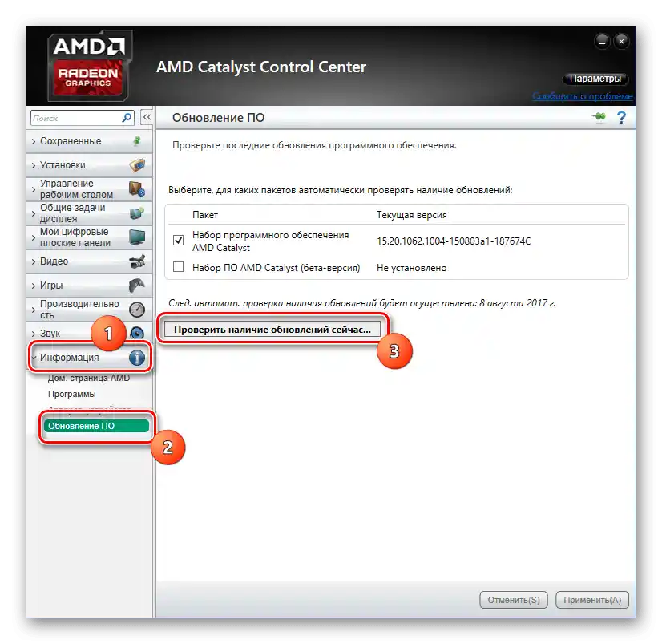The height and width of the screenshot is (644, 662).
Task: Click the blue Информация info icon
Action: (x=137, y=358)
